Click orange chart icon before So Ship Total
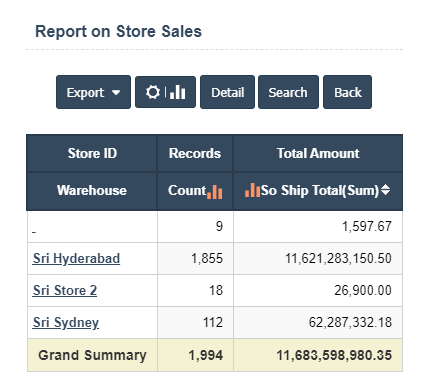Image resolution: width=436 pixels, height=383 pixels. tap(252, 190)
